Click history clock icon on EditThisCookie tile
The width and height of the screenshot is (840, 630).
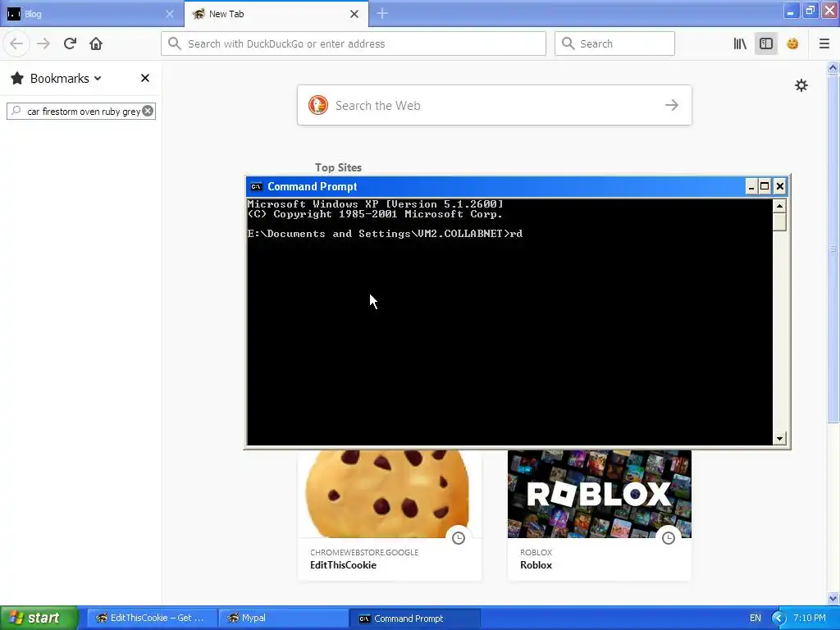[458, 537]
